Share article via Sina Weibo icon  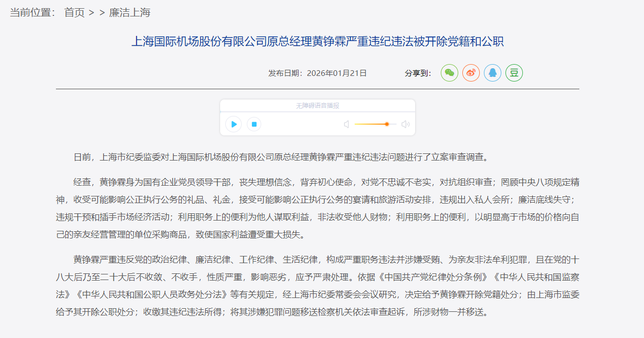coord(471,72)
